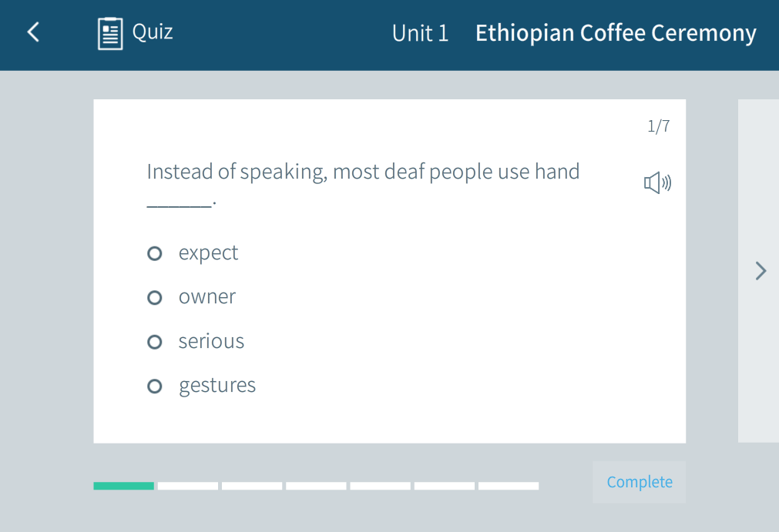Click the Unit 1 header label
Image resolution: width=779 pixels, height=532 pixels.
[420, 33]
